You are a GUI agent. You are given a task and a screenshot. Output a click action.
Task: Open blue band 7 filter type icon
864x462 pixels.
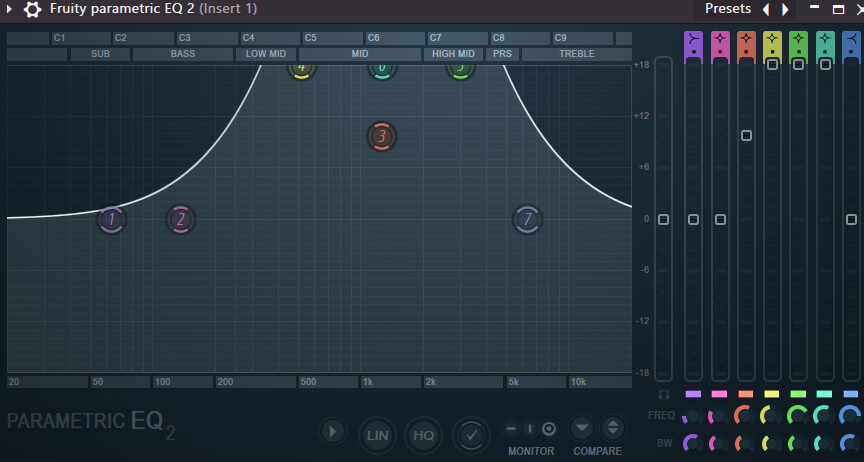pyautogui.click(x=851, y=39)
